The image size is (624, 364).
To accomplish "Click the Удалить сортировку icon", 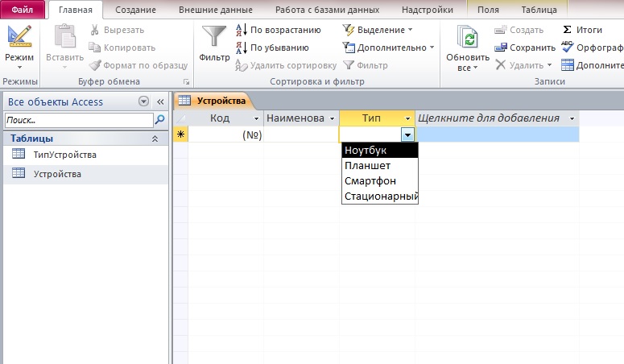I will coord(242,65).
